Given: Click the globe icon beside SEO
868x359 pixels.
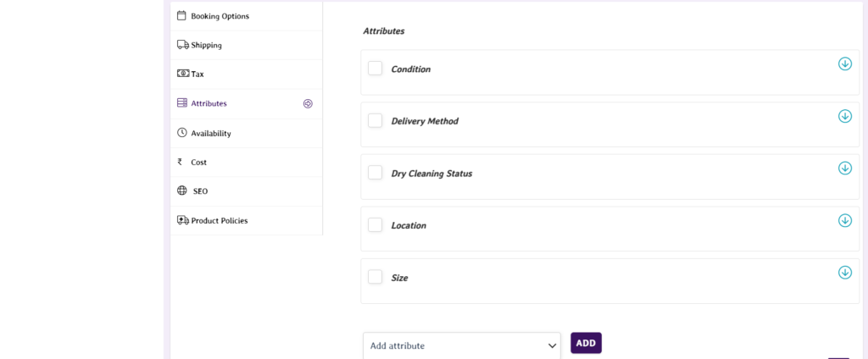Looking at the screenshot, I should [182, 191].
